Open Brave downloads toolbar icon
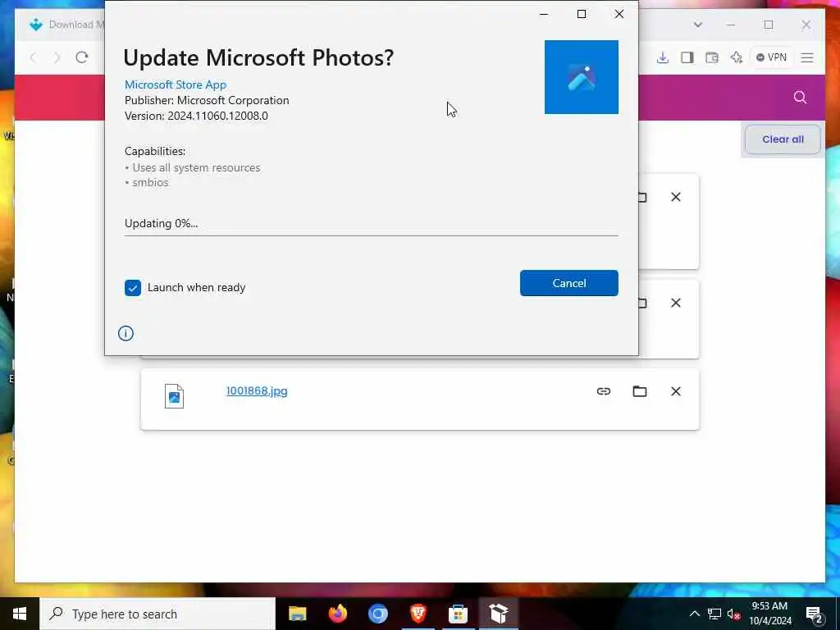The height and width of the screenshot is (630, 840). 663,57
